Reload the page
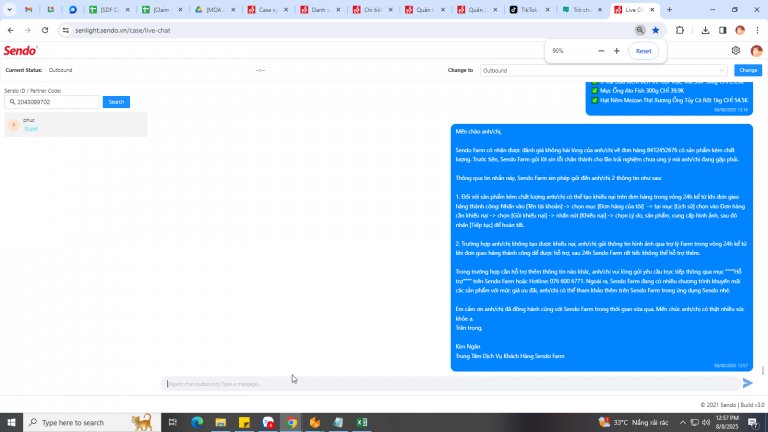Viewport: 768px width, 432px height. pos(45,30)
